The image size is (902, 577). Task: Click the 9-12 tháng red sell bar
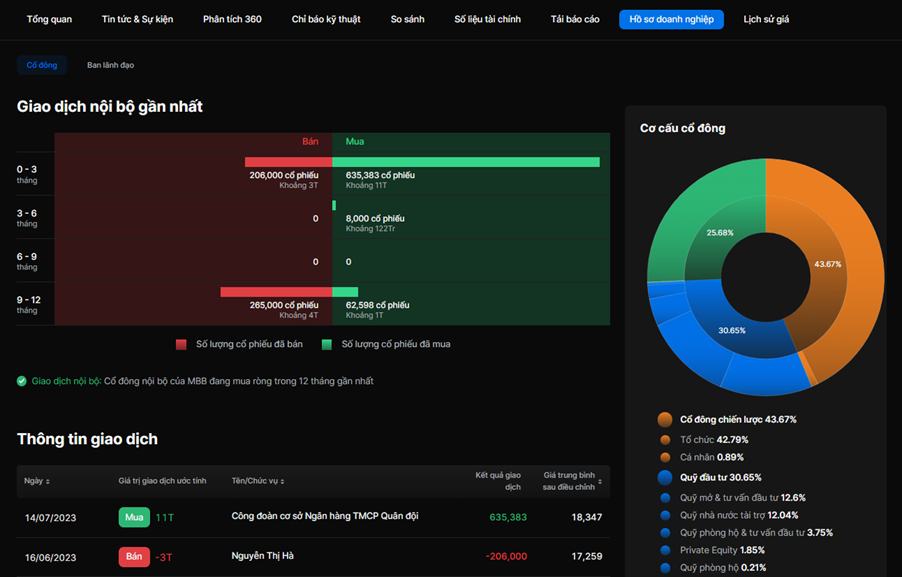276,292
